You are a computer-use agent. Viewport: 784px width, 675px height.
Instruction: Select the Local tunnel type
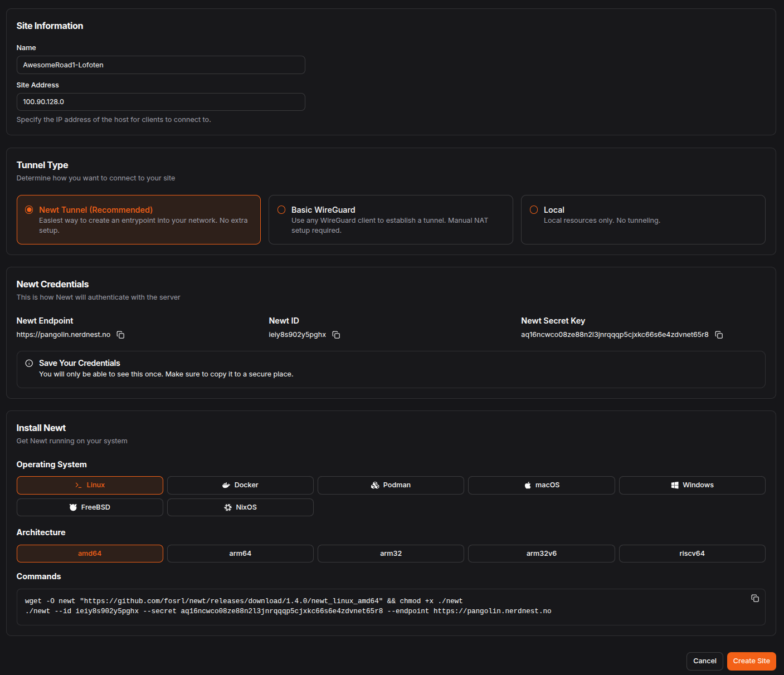click(643, 219)
